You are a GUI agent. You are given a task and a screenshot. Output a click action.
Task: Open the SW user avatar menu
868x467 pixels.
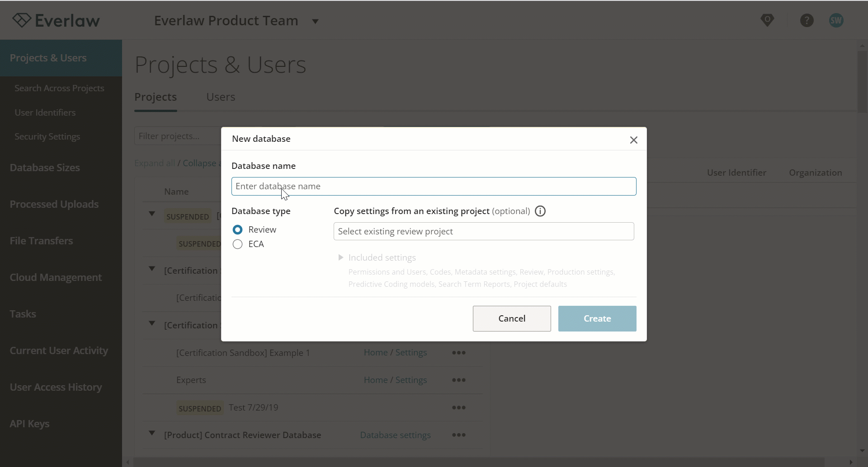point(836,20)
